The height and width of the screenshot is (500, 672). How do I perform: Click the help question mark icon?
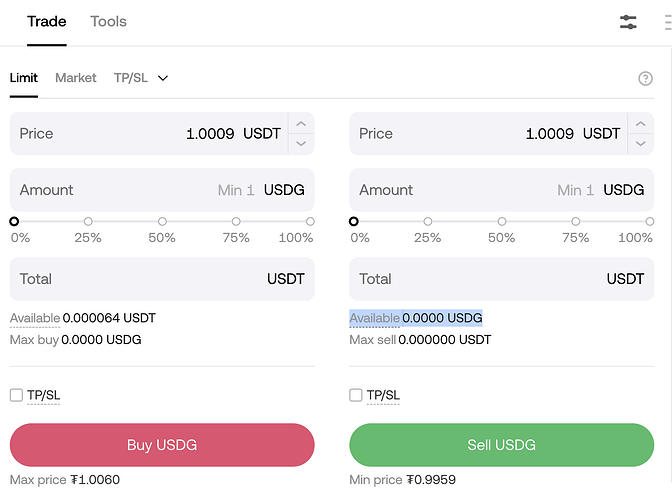(x=645, y=79)
